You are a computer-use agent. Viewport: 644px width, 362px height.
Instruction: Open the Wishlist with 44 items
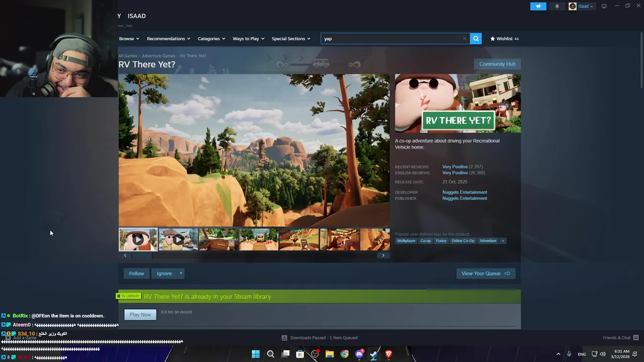tap(505, 39)
